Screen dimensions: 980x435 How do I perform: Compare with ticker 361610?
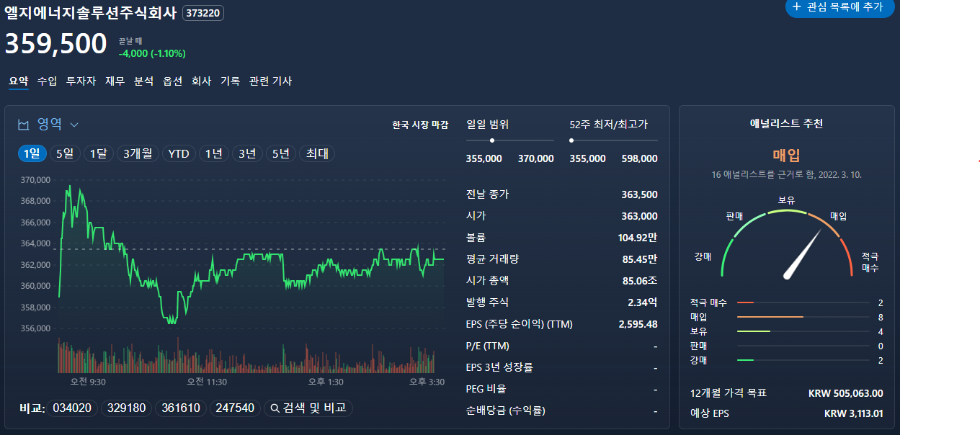pyautogui.click(x=181, y=408)
